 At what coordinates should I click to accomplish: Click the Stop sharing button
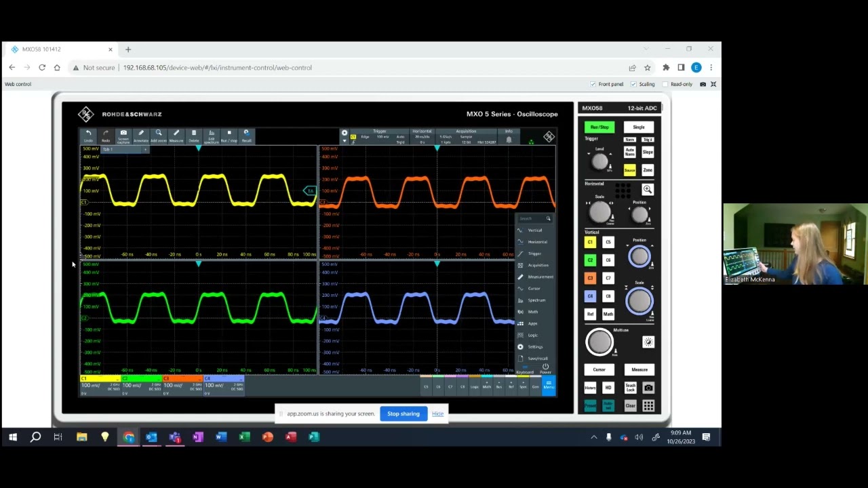click(403, 413)
